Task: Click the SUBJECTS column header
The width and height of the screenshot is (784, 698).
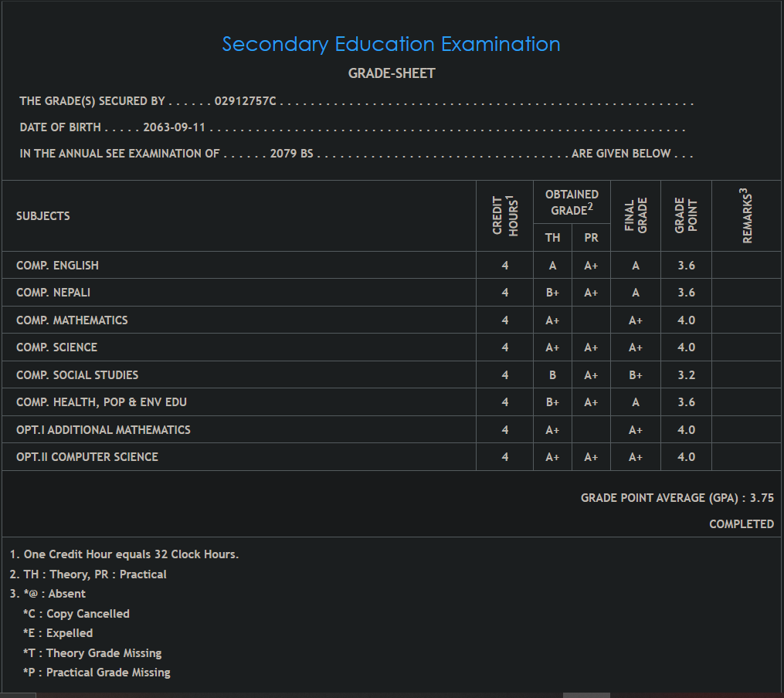Action: 43,216
